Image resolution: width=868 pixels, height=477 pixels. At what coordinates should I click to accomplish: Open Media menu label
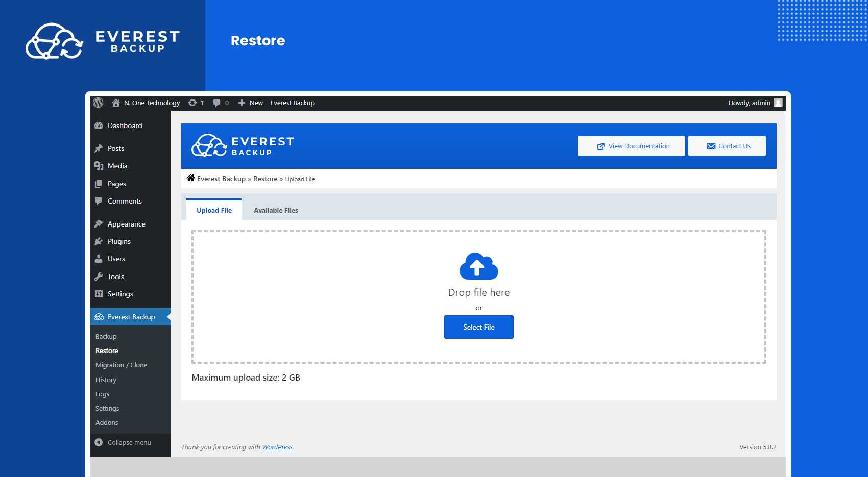tap(117, 166)
